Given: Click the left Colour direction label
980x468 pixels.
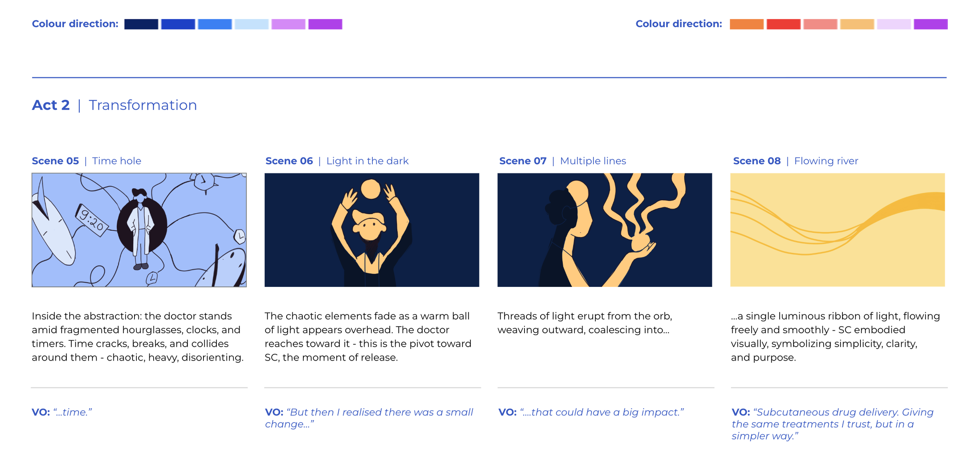Looking at the screenshot, I should tap(75, 24).
